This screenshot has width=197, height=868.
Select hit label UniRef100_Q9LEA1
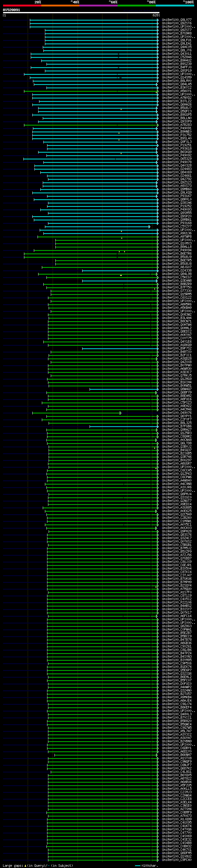click(177, 43)
